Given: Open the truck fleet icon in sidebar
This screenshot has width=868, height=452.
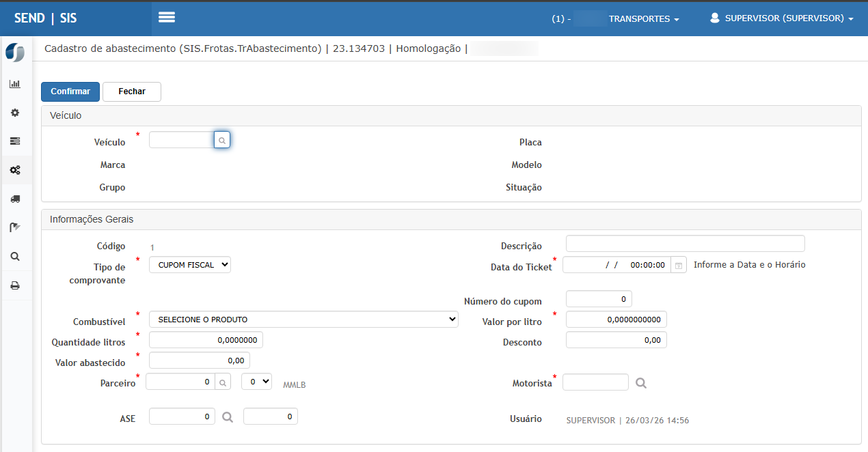Looking at the screenshot, I should [14, 199].
